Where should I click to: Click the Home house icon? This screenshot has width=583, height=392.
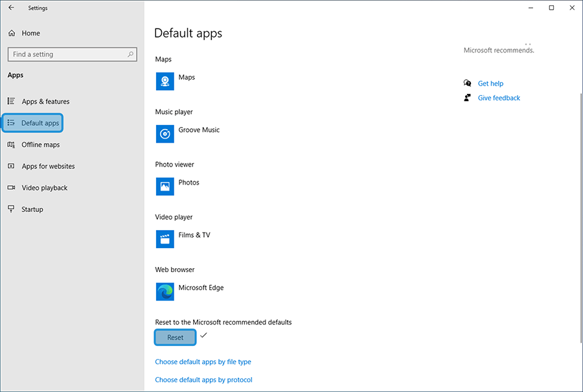click(x=12, y=33)
